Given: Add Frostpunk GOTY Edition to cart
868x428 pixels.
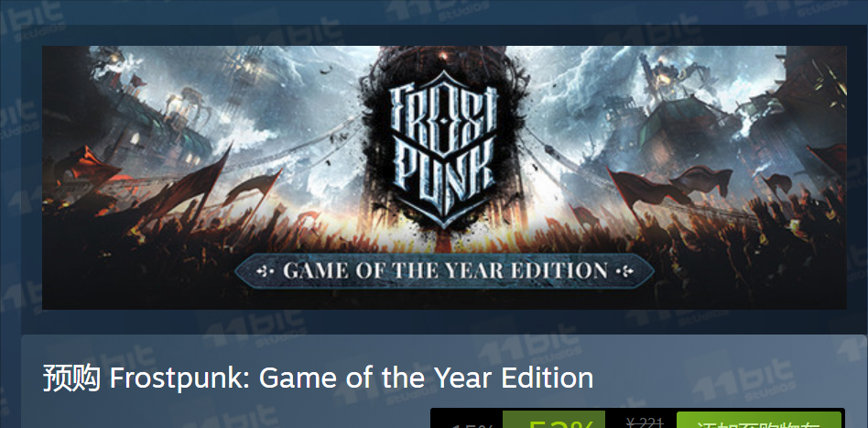Looking at the screenshot, I should (x=759, y=421).
